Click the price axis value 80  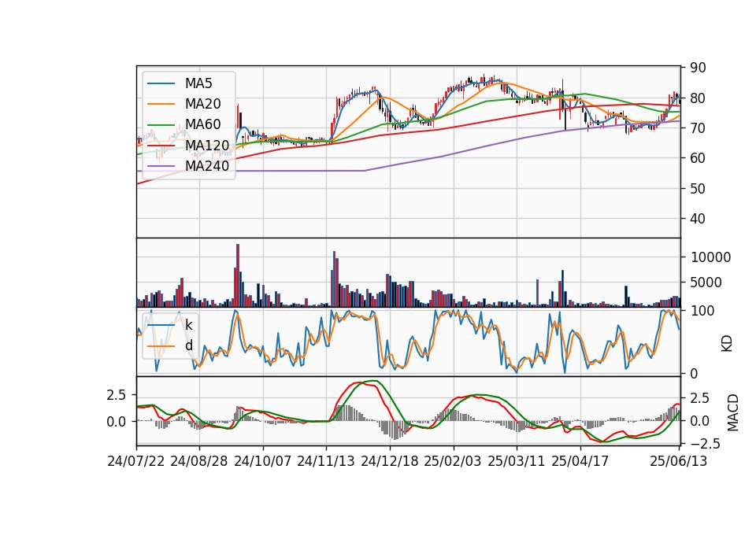698,98
